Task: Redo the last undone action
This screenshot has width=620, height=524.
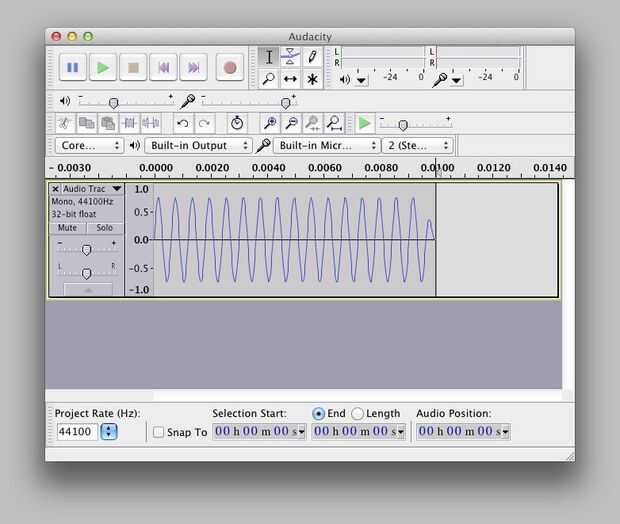Action: pos(204,123)
